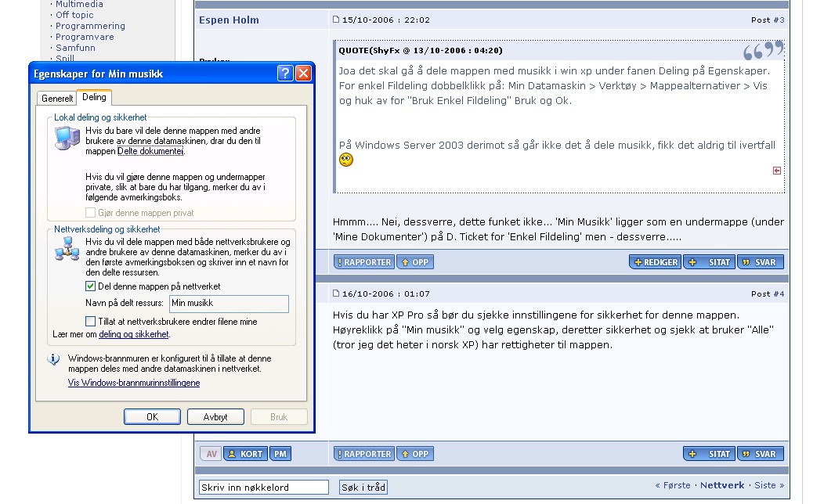The image size is (824, 504).
Task: Close the Egenskaper for Min musikk dialog
Action: pos(303,73)
